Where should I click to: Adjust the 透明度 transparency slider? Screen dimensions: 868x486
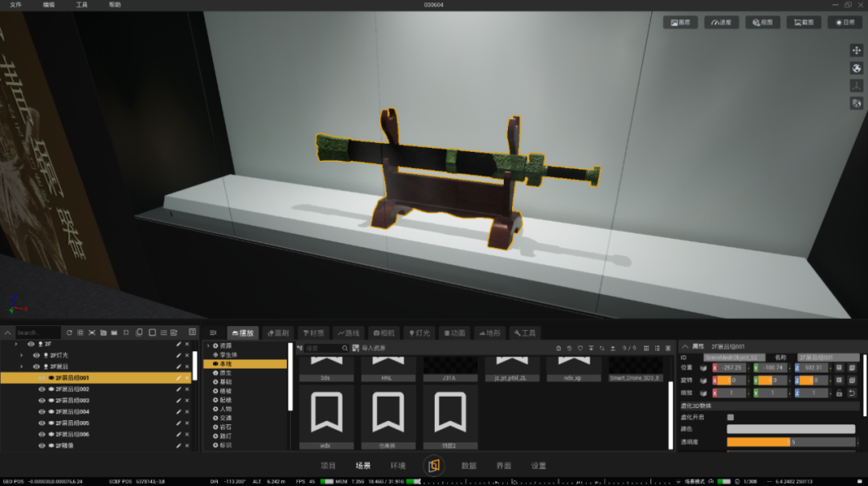point(791,443)
